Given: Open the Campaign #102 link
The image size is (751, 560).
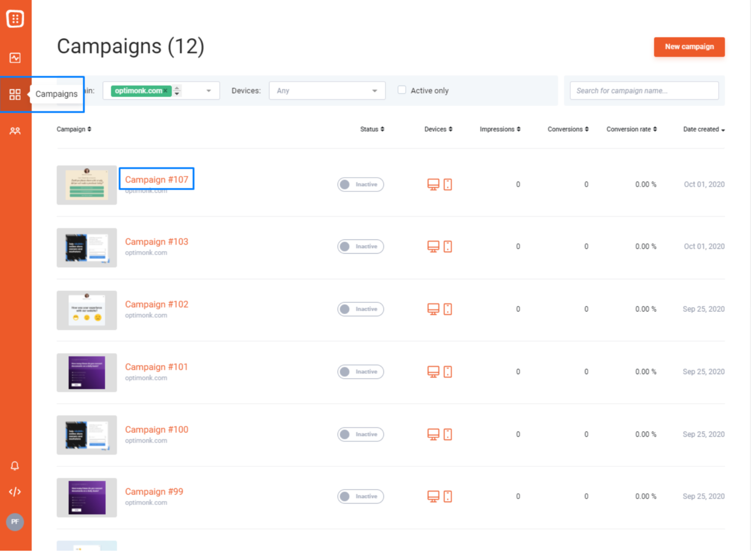Looking at the screenshot, I should point(156,304).
